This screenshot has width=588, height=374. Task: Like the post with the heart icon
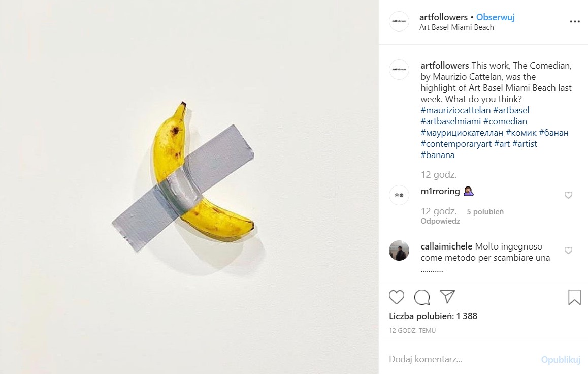click(x=397, y=297)
